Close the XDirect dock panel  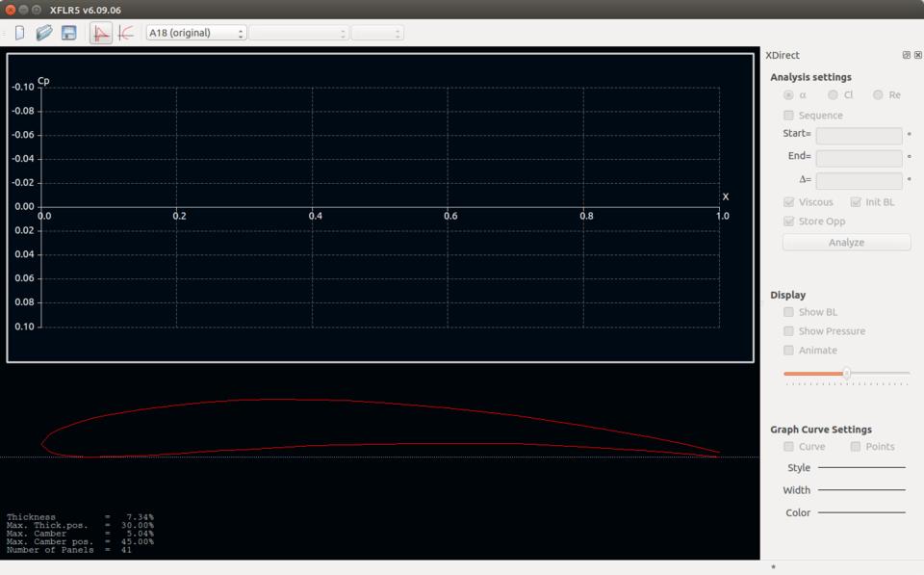[917, 56]
